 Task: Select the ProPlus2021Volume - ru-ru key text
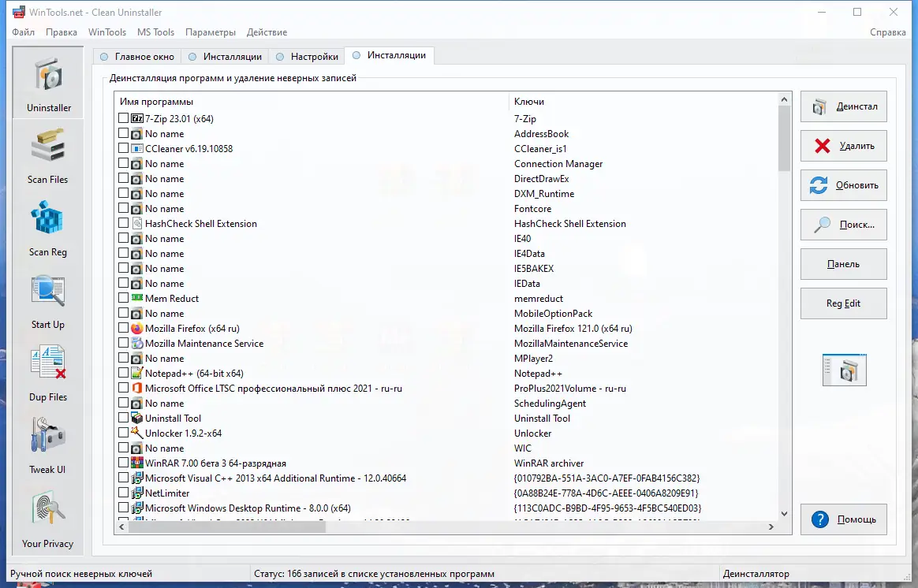pos(569,389)
